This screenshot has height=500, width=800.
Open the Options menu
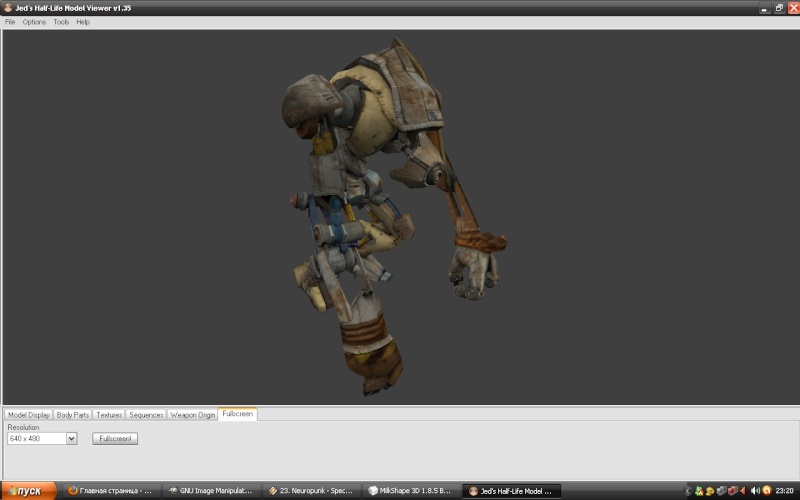click(x=34, y=22)
